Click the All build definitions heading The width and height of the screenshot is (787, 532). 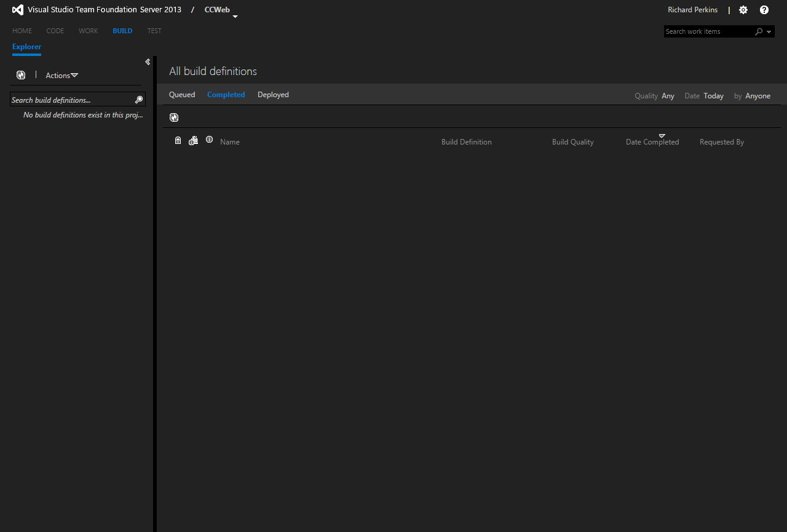pos(213,71)
